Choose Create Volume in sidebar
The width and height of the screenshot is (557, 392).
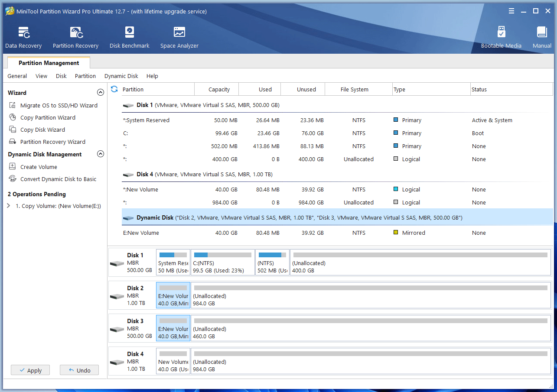[x=34, y=167]
